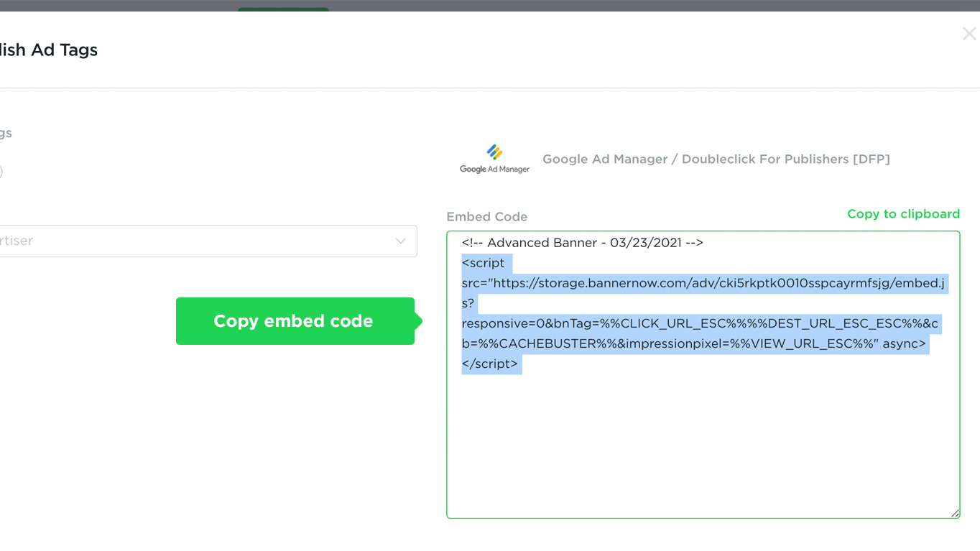Click inside the Embed Code textarea
Viewport: 980px width, 551px height.
coord(703,374)
